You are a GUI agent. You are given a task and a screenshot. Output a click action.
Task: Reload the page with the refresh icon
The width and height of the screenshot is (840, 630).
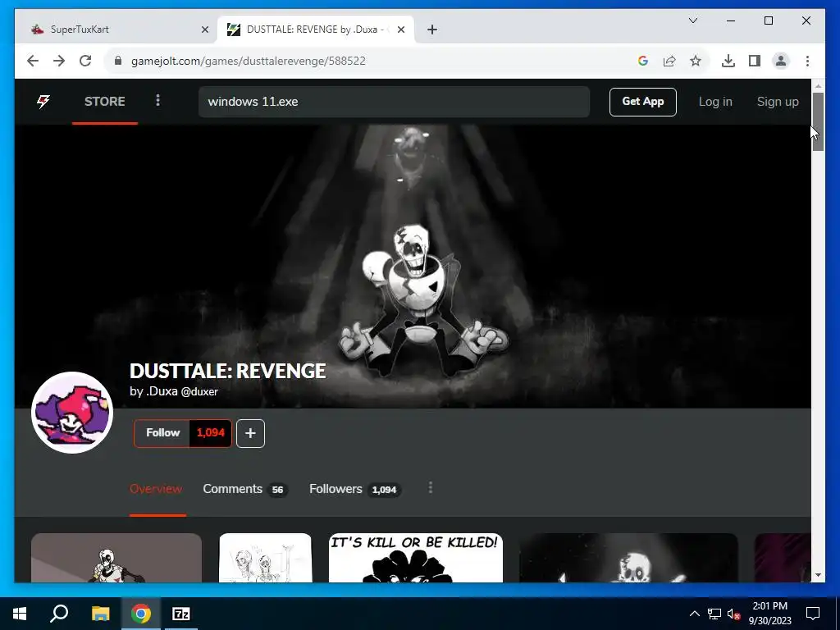(85, 61)
